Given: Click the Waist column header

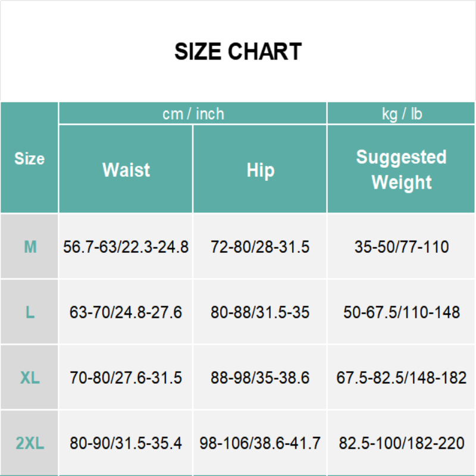Looking at the screenshot, I should [126, 170].
